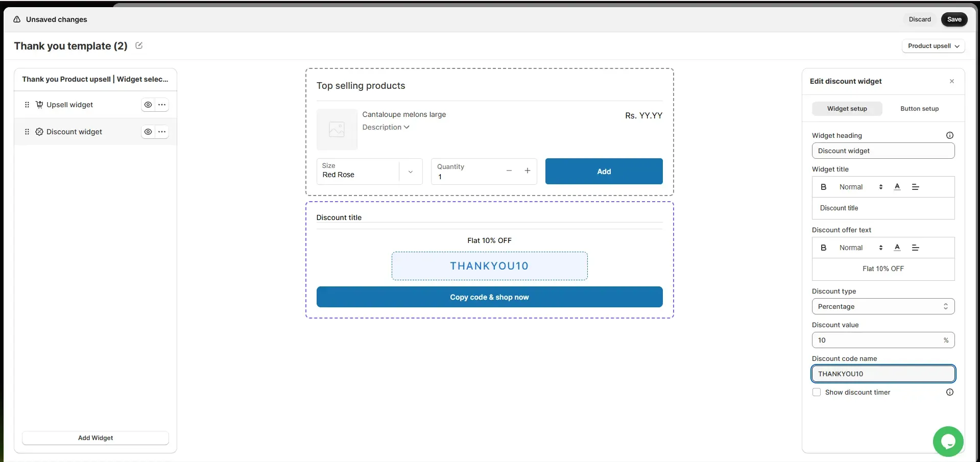980x462 pixels.
Task: Open the three-dot menu for Discount widget
Action: point(162,132)
